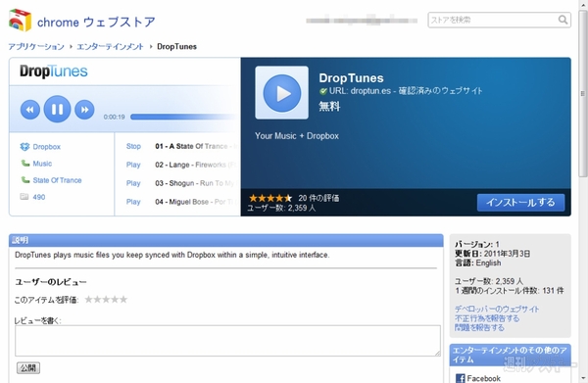
Task: Click the blue playback progress bar
Action: (184, 117)
